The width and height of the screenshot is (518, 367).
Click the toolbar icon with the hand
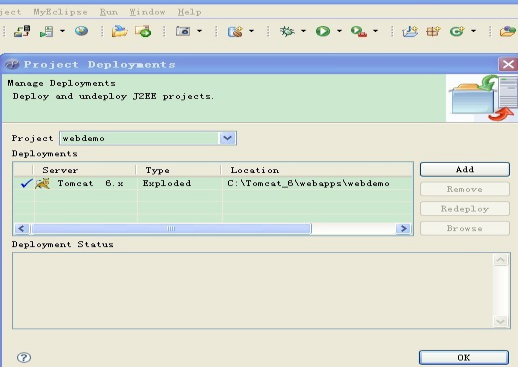tap(235, 32)
